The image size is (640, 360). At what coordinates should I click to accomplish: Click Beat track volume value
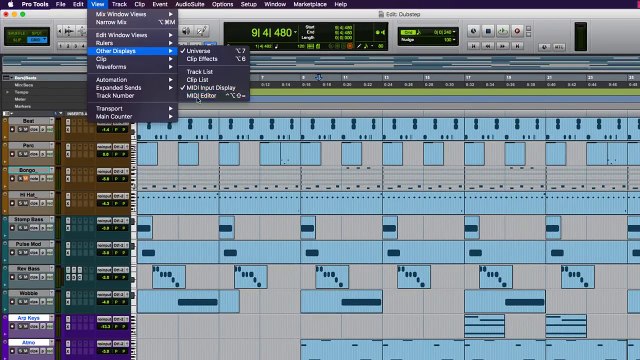[106, 130]
